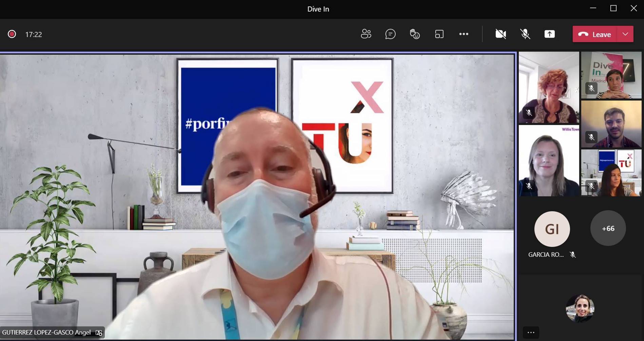This screenshot has height=341, width=644.
Task: Expand the Leave button dropdown arrow
Action: pyautogui.click(x=625, y=34)
